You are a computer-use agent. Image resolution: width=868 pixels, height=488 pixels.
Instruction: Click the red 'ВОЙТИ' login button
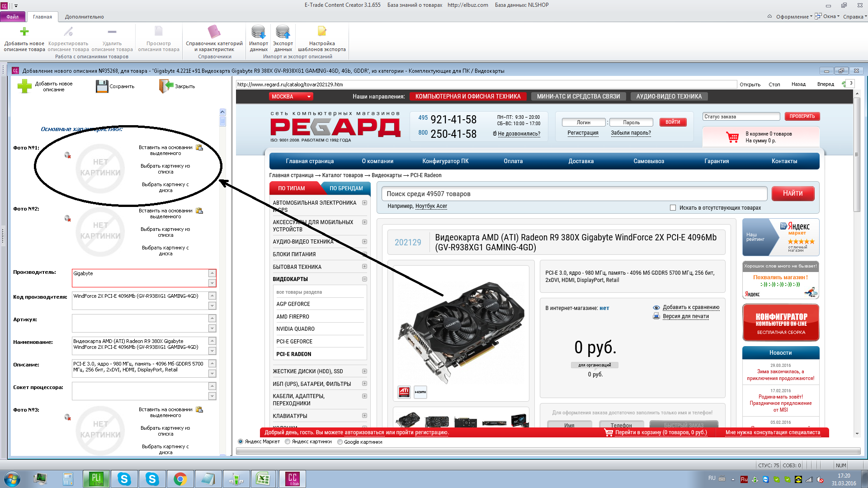coord(673,122)
